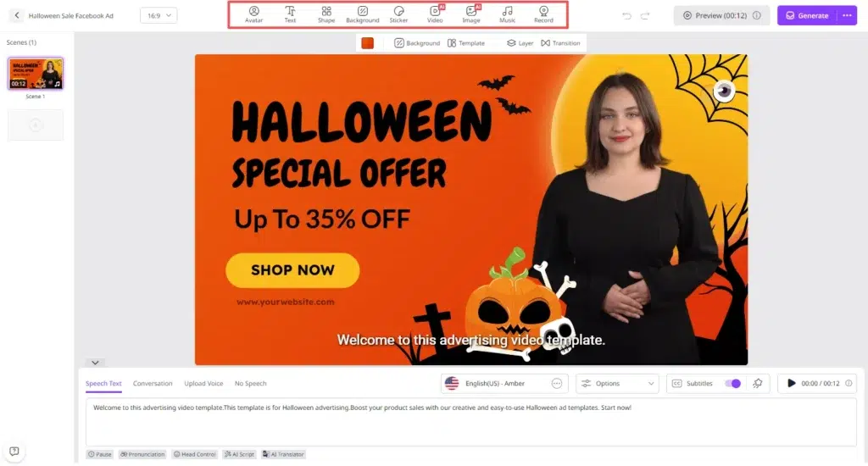Expand the Options dropdown
Screen dimensions: 868x466
click(617, 384)
